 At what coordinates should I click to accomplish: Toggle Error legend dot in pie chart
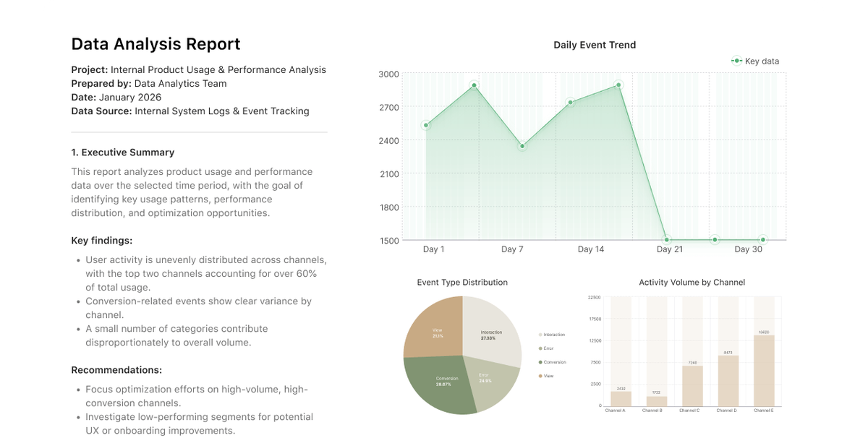tap(540, 348)
